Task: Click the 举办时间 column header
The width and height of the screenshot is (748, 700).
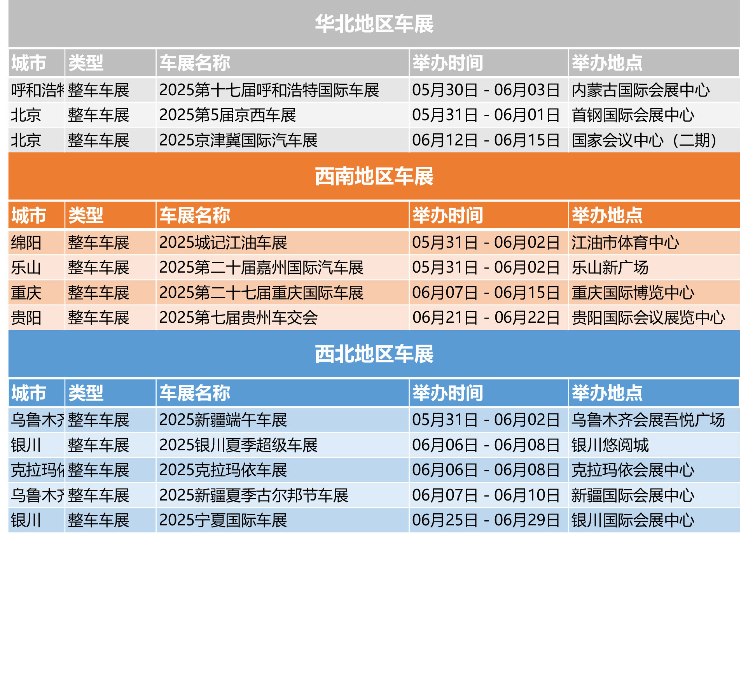Action: [447, 64]
